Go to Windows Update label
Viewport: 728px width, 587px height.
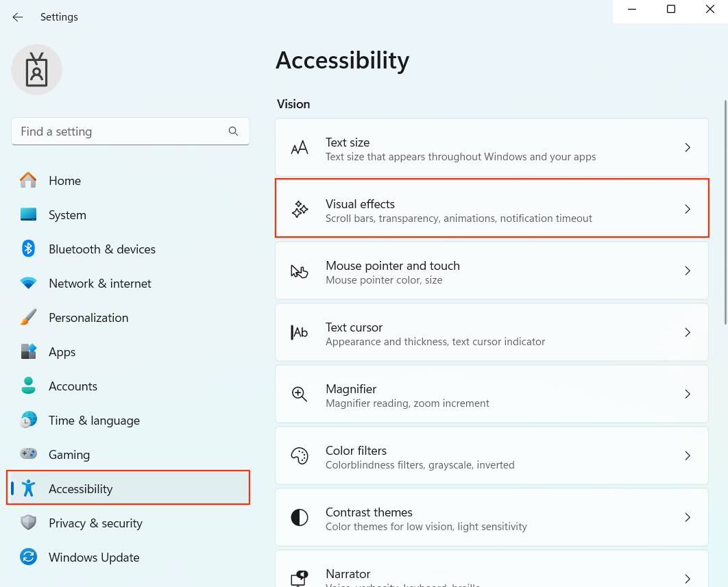[94, 558]
